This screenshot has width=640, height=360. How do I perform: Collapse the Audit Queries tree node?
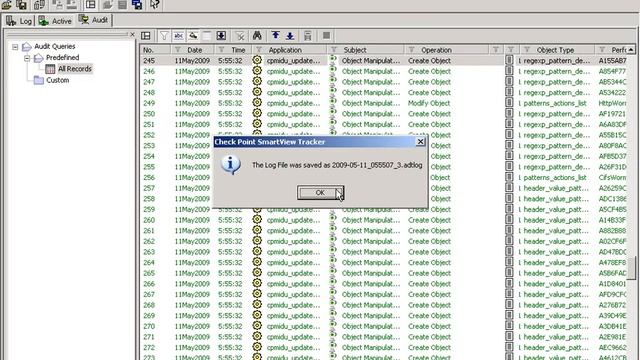(15, 47)
